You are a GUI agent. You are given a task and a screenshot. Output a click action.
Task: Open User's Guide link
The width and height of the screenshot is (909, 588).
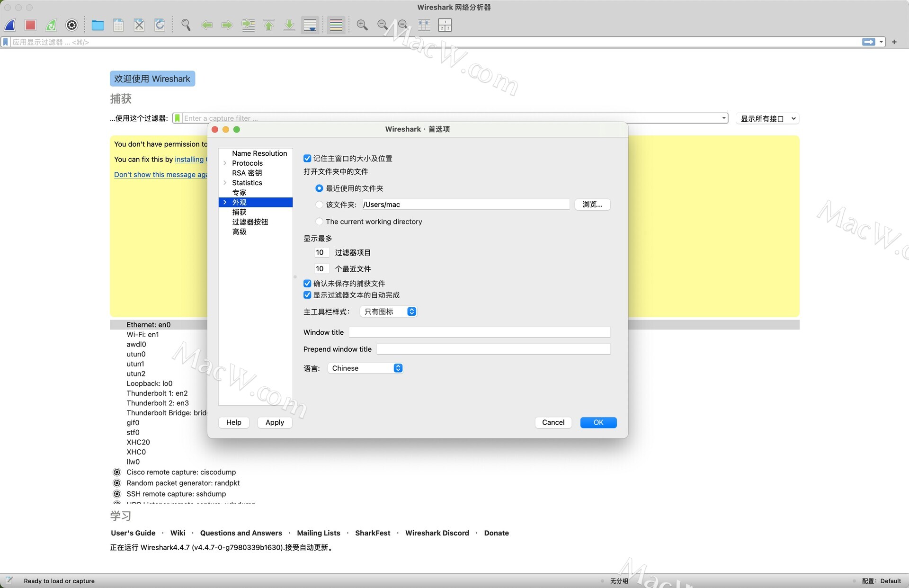click(x=133, y=533)
